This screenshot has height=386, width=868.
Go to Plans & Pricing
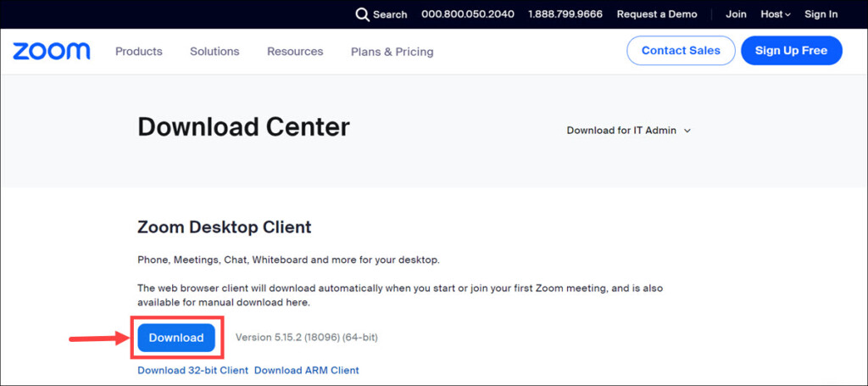[x=392, y=52]
